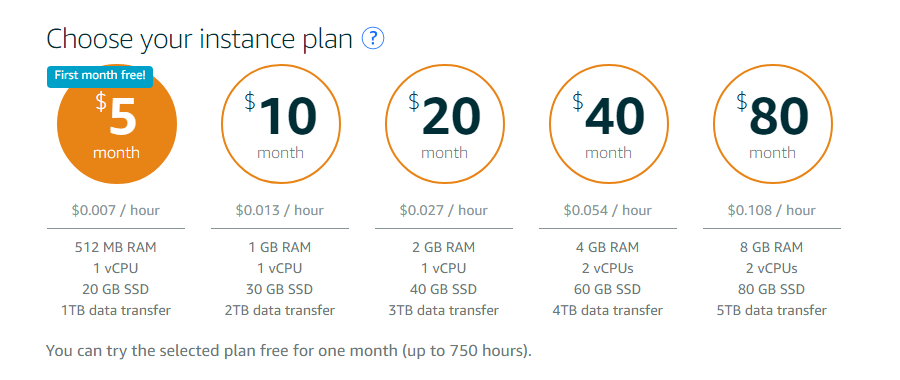The width and height of the screenshot is (900, 380).
Task: Click the First month free! badge
Action: coord(100,76)
